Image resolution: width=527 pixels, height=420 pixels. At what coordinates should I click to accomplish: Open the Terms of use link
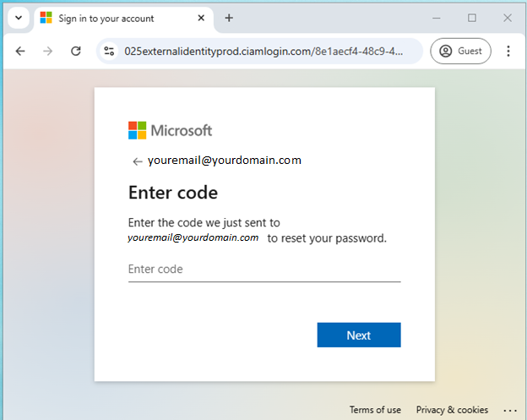tap(375, 410)
